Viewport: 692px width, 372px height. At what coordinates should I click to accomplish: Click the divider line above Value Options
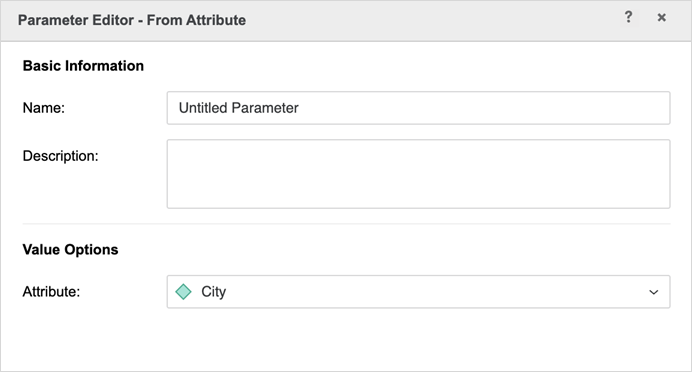click(346, 224)
